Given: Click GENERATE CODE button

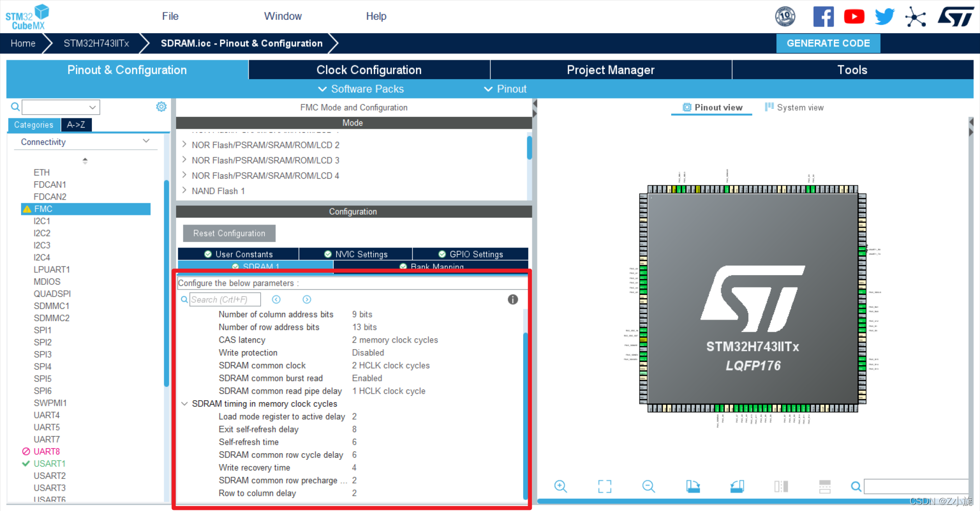Looking at the screenshot, I should click(828, 43).
